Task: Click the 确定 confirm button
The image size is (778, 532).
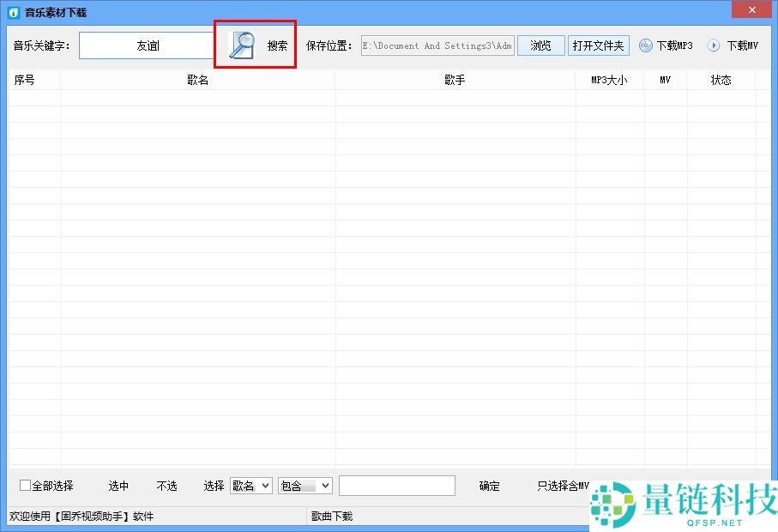Action: click(489, 486)
